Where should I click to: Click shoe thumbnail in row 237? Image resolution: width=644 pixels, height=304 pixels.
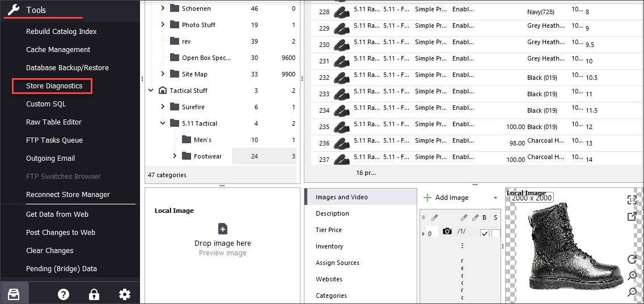[342, 160]
